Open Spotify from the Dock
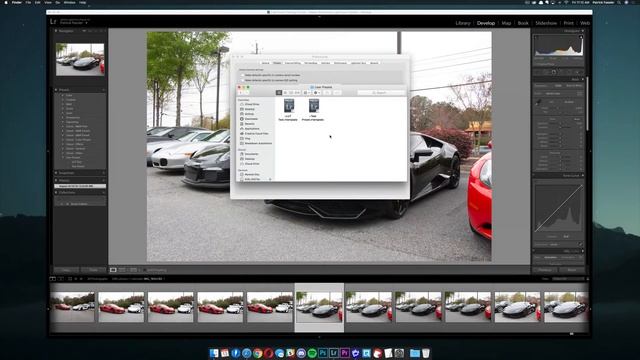Viewport: 640px width, 360px height. 312,353
